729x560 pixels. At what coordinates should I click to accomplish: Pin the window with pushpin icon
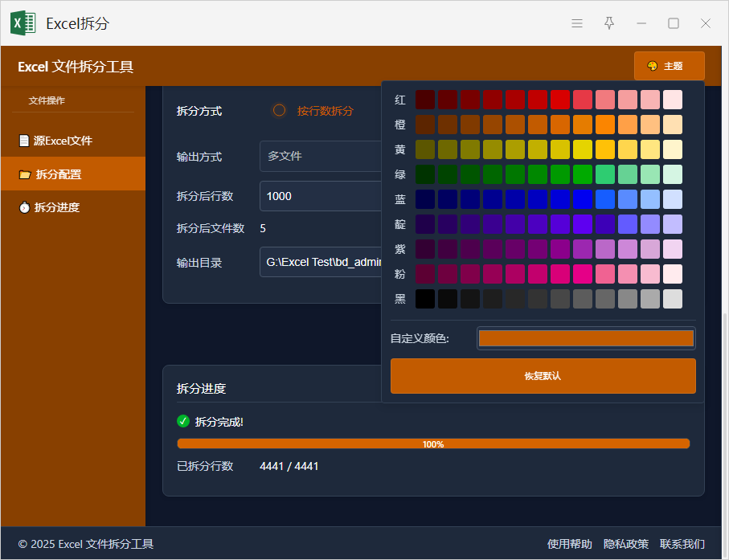click(609, 23)
